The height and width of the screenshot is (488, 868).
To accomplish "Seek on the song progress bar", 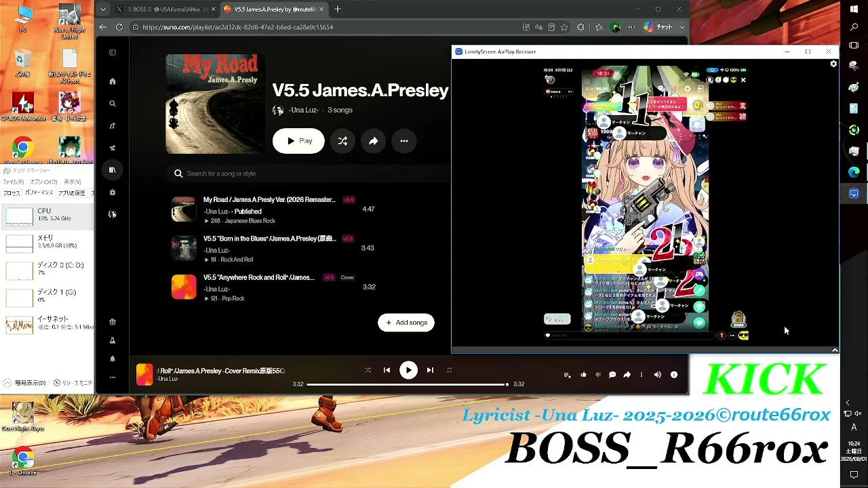I will [x=407, y=384].
